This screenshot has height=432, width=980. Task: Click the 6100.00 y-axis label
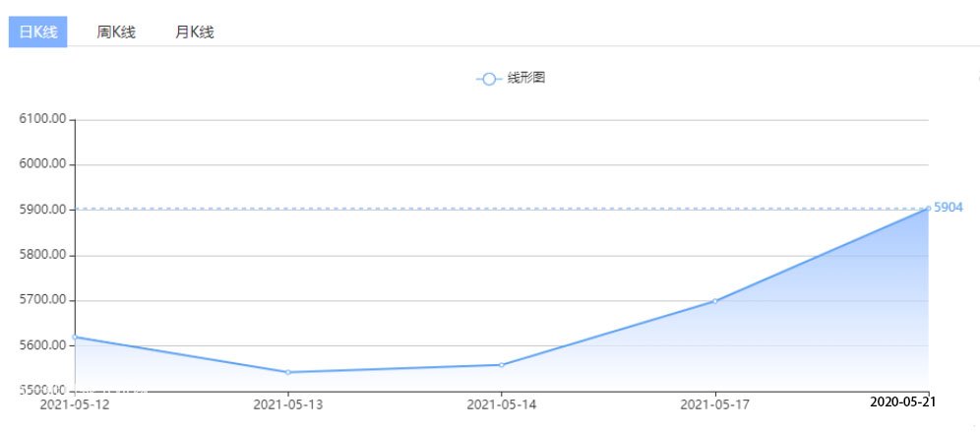pyautogui.click(x=42, y=119)
